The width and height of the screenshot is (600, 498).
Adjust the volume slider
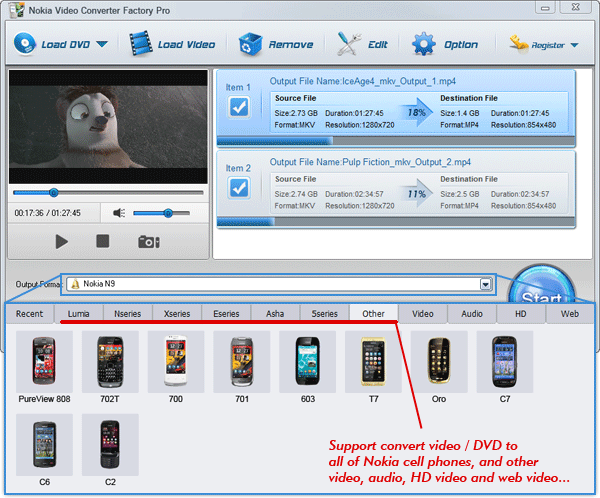161,213
